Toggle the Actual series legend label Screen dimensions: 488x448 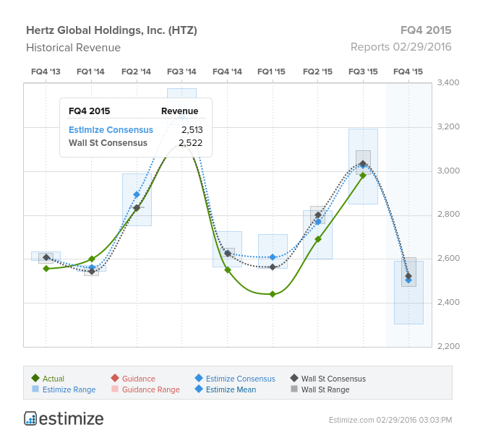(x=53, y=379)
